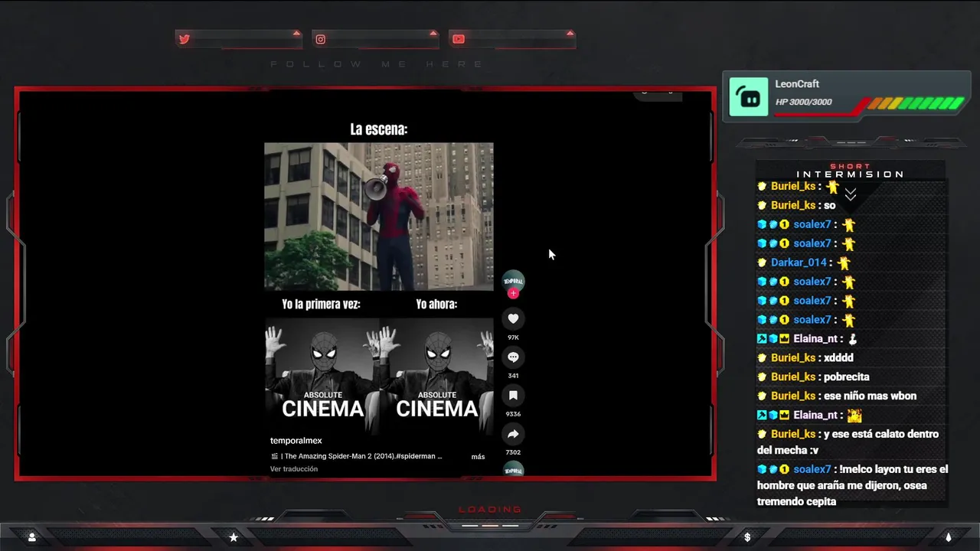This screenshot has height=551, width=980.
Task: Click the LOADING indicator at the bottom
Action: coord(490,510)
